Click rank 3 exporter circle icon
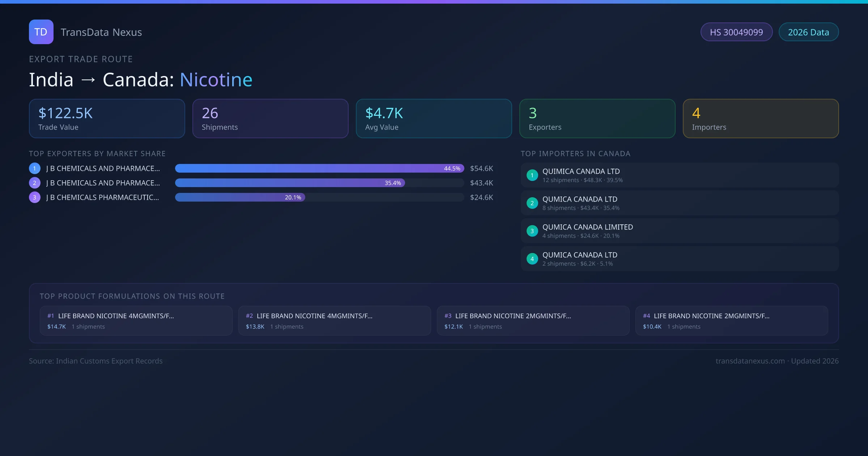Screen dimensions: 868x456 pos(35,197)
